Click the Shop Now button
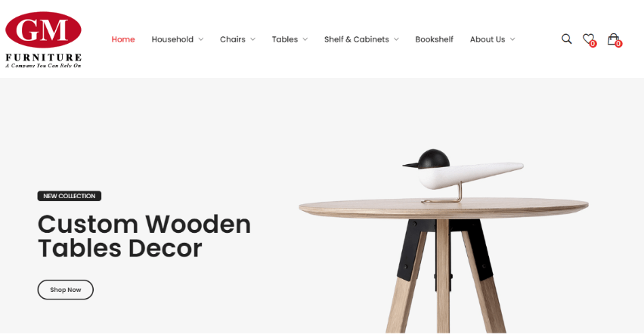 click(x=65, y=290)
